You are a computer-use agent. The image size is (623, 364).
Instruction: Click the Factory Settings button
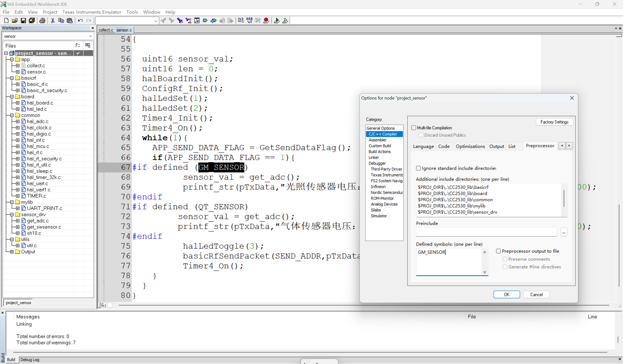pyautogui.click(x=554, y=122)
